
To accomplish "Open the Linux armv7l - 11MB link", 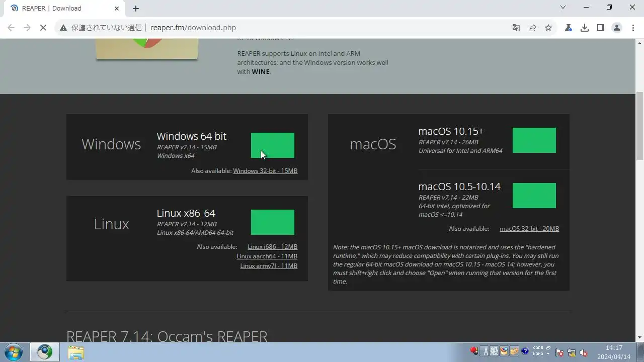I will (x=269, y=266).
